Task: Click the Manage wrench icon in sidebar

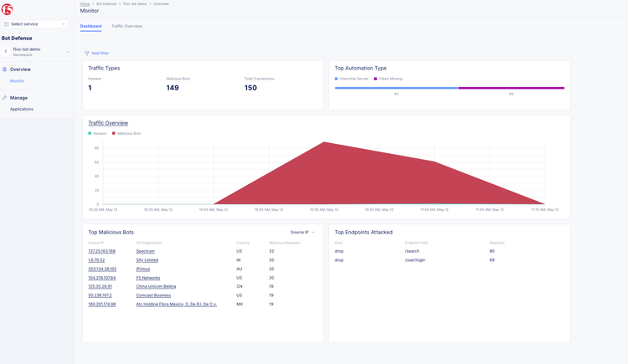Action: [x=5, y=98]
